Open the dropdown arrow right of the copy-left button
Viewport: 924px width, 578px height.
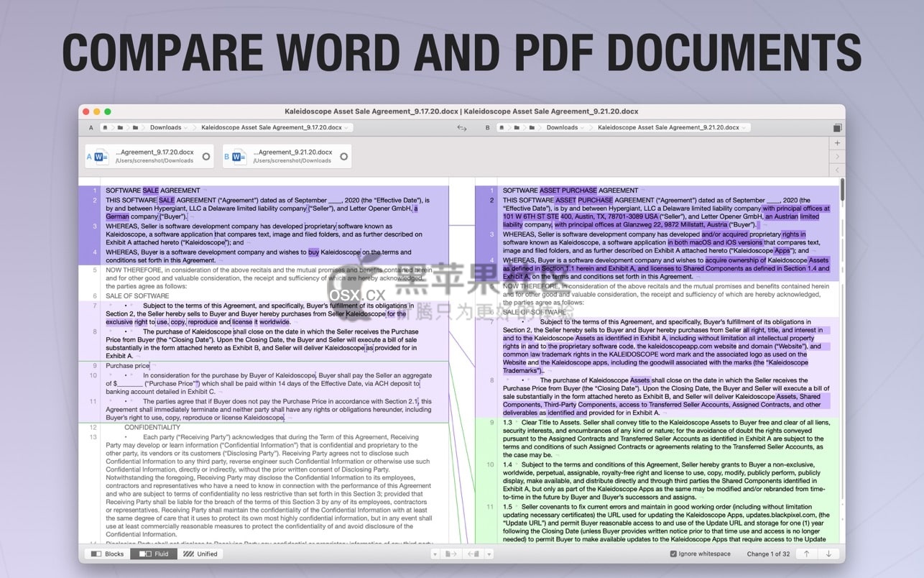tap(489, 554)
